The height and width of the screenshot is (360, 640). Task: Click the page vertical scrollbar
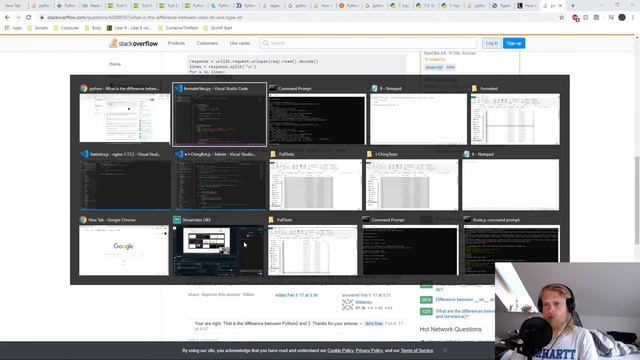tap(637, 200)
